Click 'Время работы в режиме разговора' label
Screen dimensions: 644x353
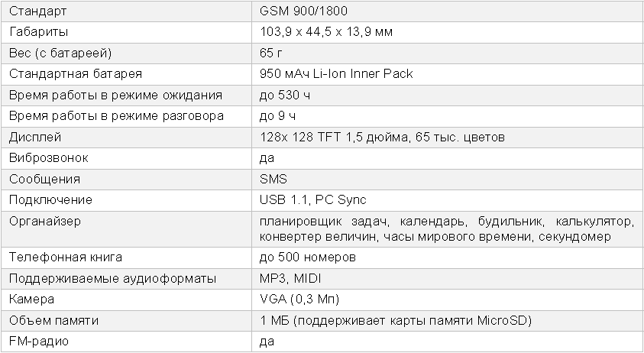(x=116, y=116)
